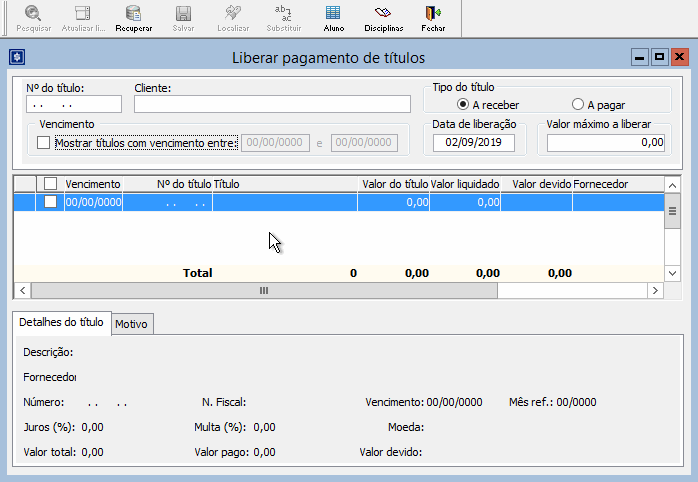Tick the select-all checkbox in grid header
The image size is (698, 482).
pos(50,184)
